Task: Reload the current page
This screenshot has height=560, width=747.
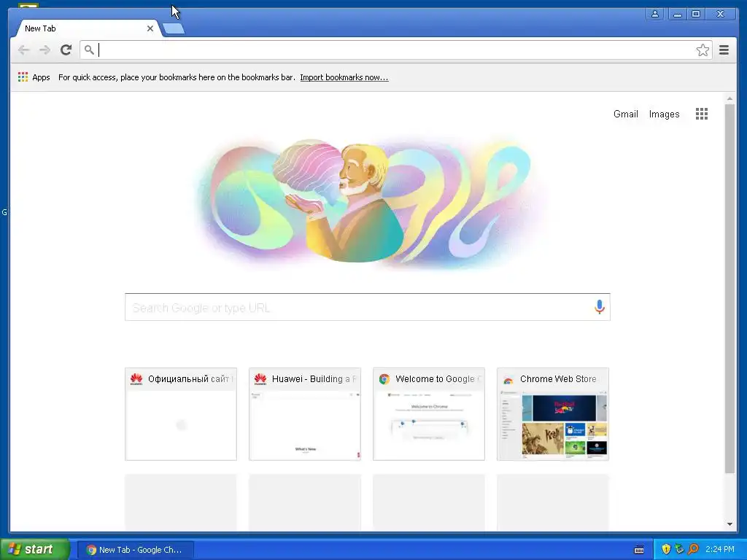Action: coord(66,50)
